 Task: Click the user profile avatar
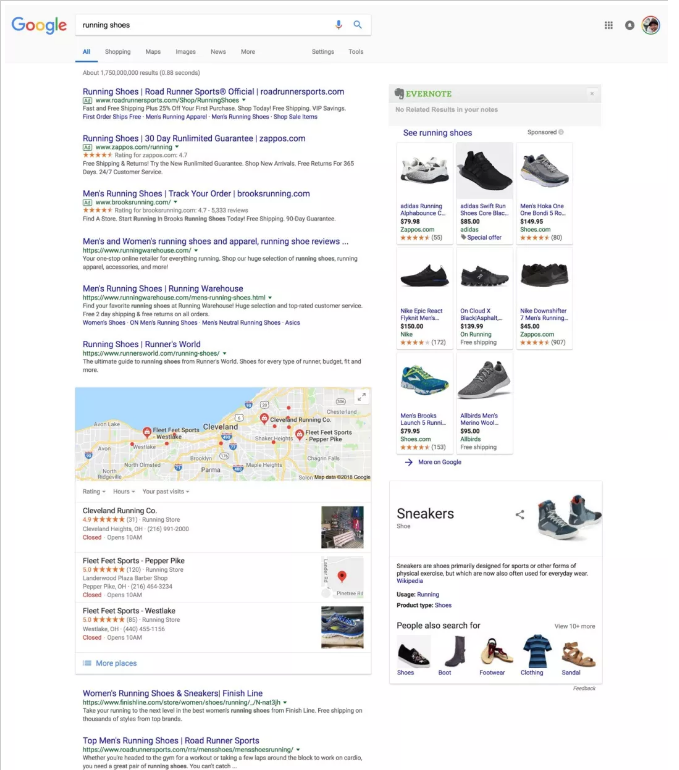(x=651, y=25)
